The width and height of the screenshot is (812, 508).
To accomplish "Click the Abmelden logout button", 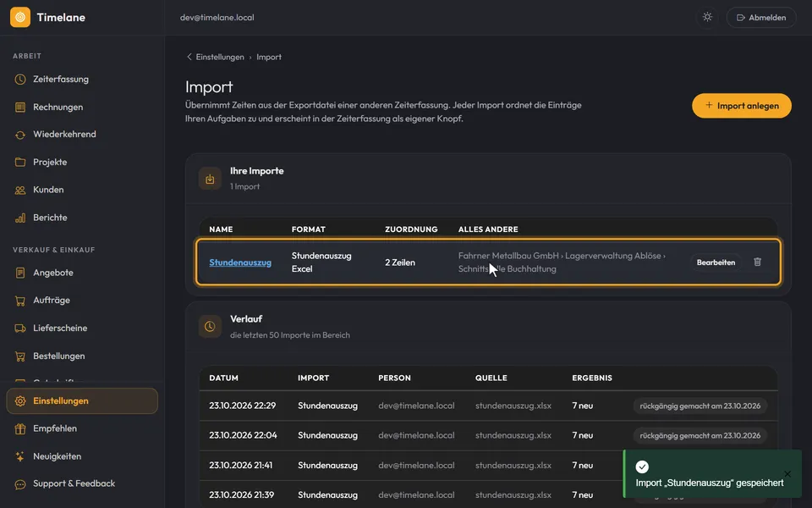I will click(x=761, y=17).
